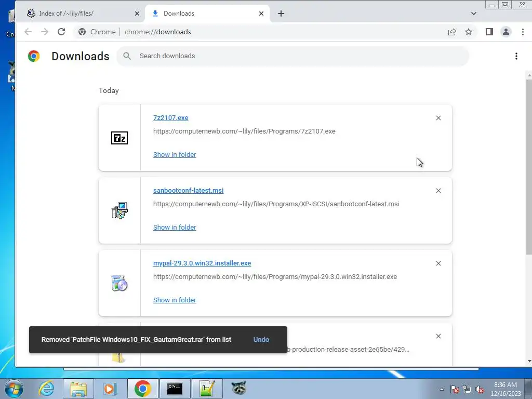Open Windows Explorer from taskbar
The height and width of the screenshot is (399, 532).
78,389
